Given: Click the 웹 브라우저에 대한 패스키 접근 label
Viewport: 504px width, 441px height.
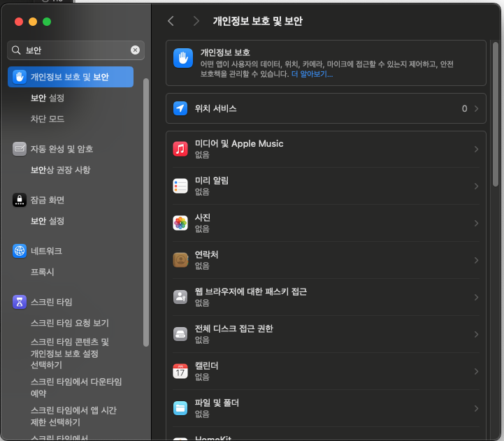Looking at the screenshot, I should point(251,291).
